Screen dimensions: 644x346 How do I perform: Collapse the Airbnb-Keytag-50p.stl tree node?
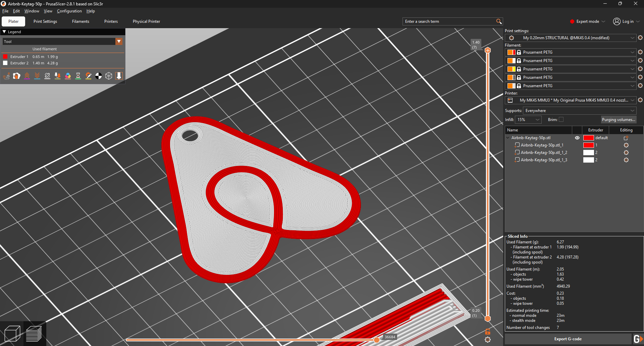pos(508,138)
